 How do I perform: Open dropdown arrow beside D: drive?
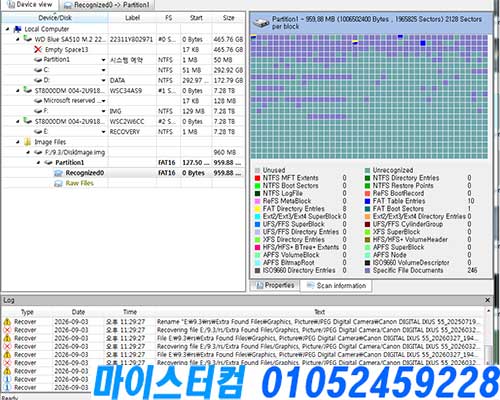(x=103, y=80)
